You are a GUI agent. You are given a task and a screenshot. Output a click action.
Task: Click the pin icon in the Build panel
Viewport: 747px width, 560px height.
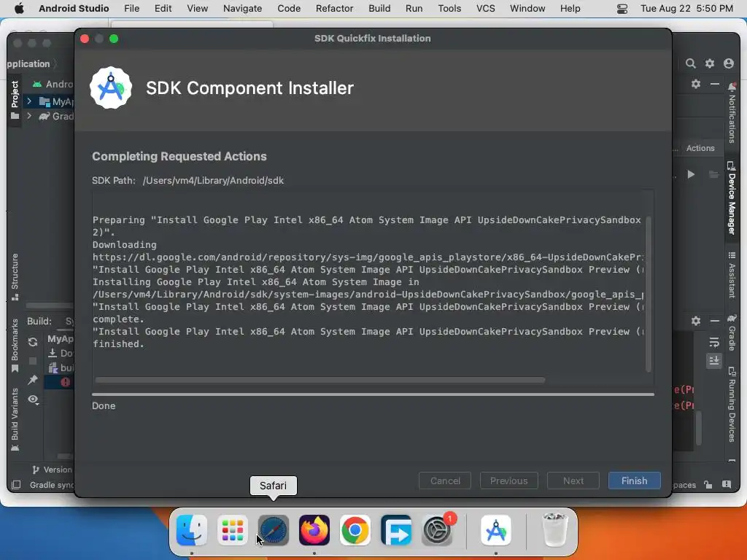coord(32,379)
